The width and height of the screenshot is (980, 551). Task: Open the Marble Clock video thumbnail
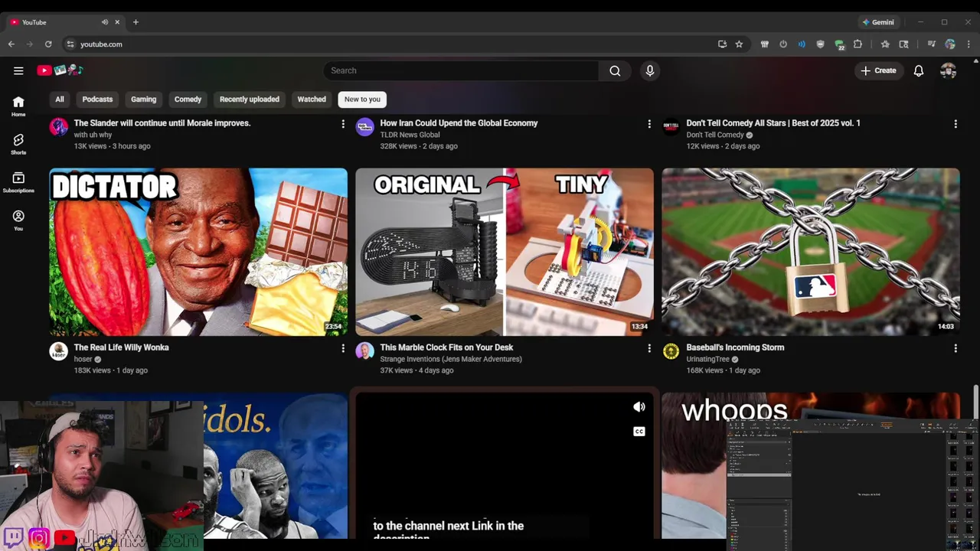click(x=505, y=252)
